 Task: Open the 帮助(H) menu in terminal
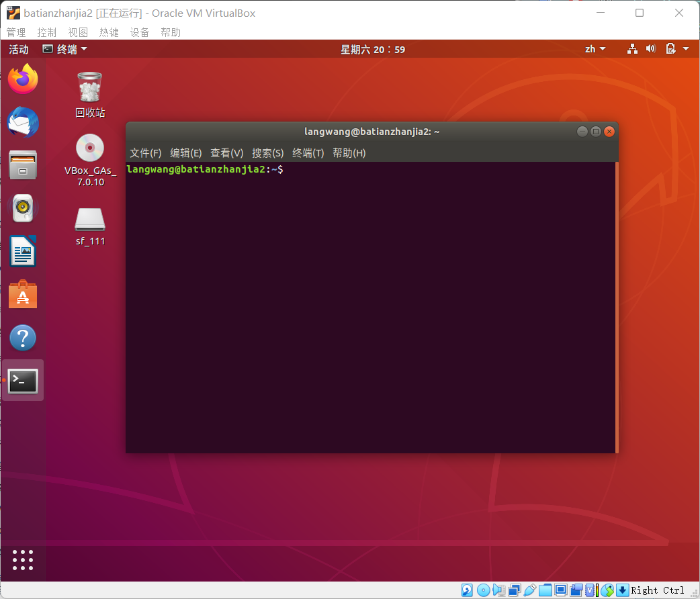349,153
